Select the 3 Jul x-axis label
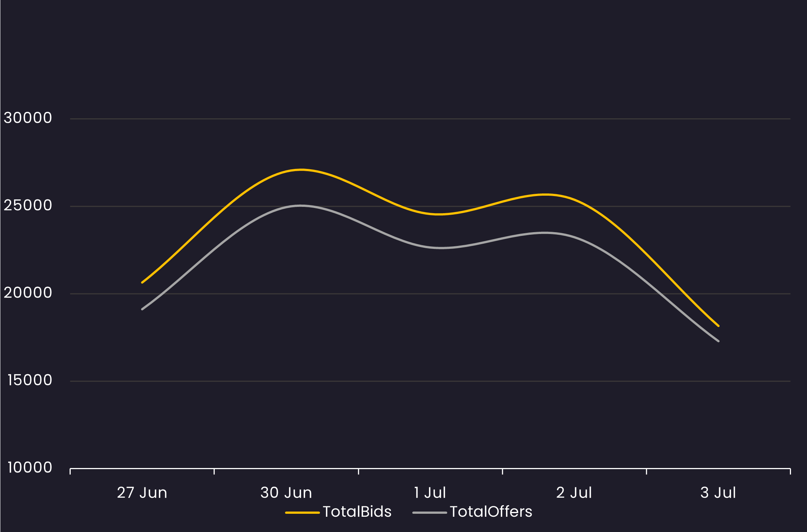Viewport: 807px width, 532px height. click(x=718, y=493)
